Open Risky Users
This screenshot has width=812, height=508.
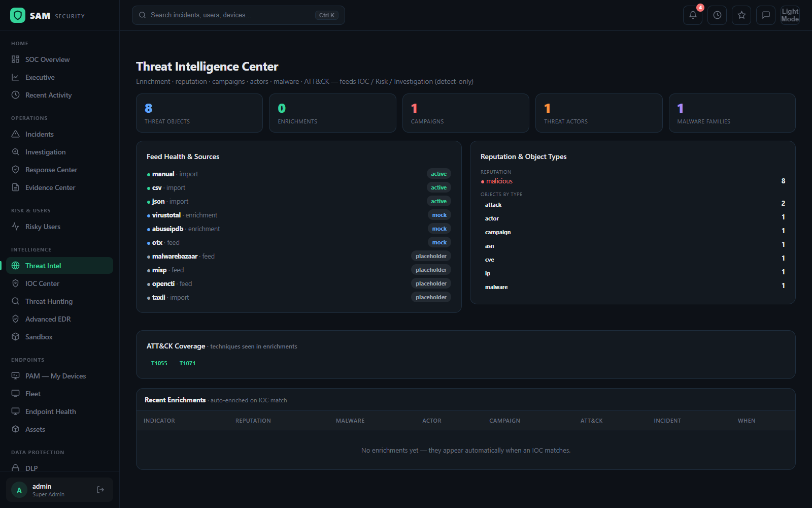(x=59, y=227)
